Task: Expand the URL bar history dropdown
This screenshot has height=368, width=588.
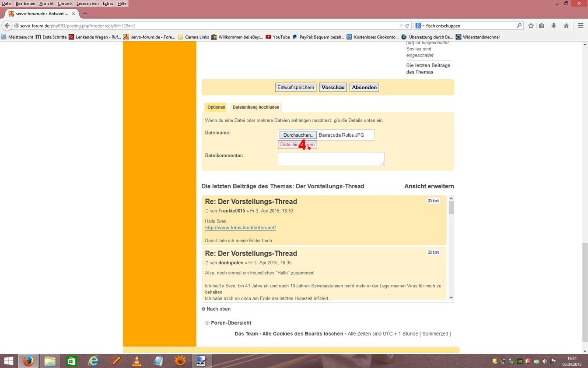Action: pyautogui.click(x=401, y=26)
